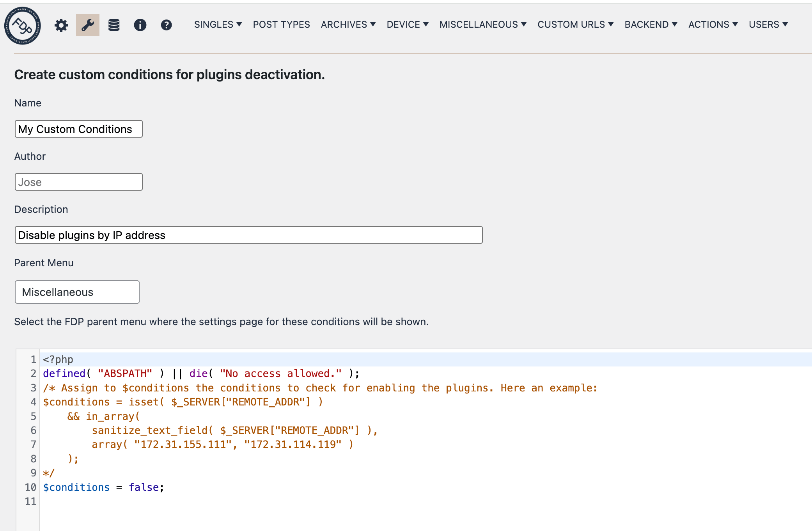The height and width of the screenshot is (531, 812).
Task: Select the Description field text
Action: [x=248, y=235]
